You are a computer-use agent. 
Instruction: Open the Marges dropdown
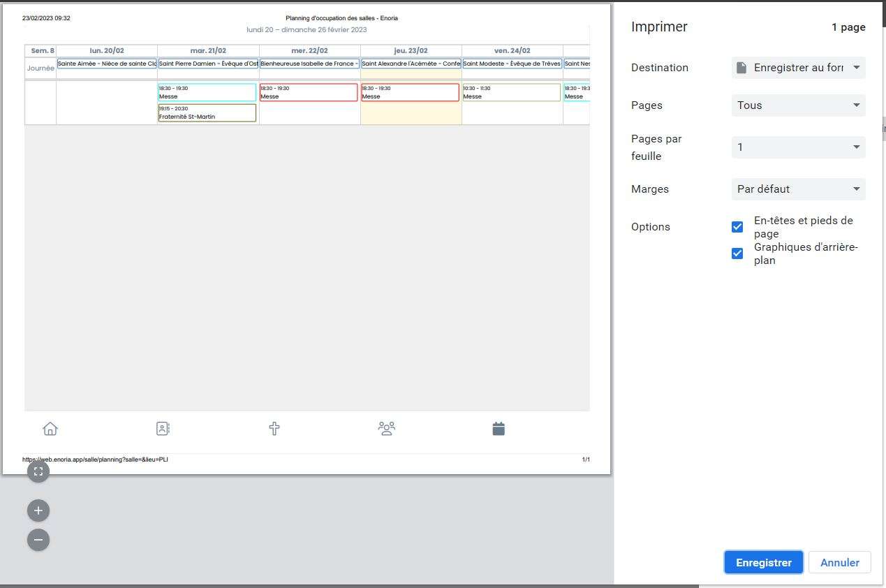[798, 189]
